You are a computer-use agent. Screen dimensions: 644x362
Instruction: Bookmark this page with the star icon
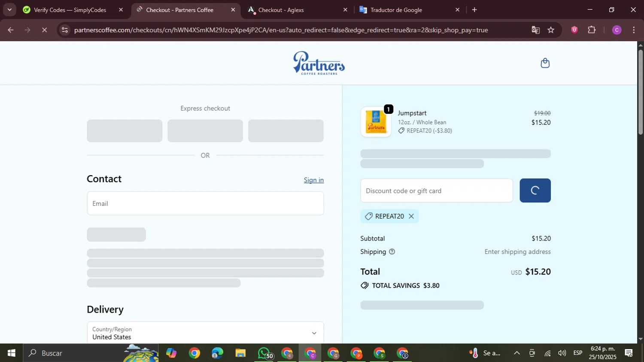[551, 30]
